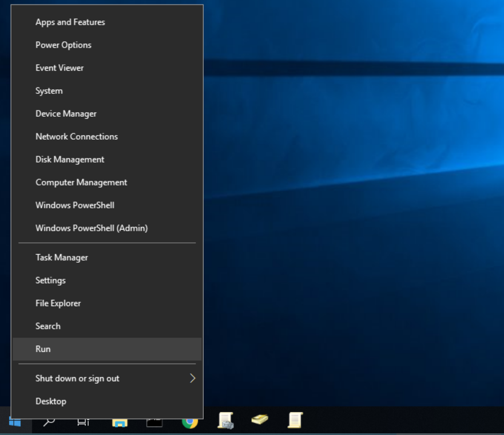Click the scroll-with-gear icon in taskbar
Image resolution: width=504 pixels, height=435 pixels.
click(x=225, y=421)
